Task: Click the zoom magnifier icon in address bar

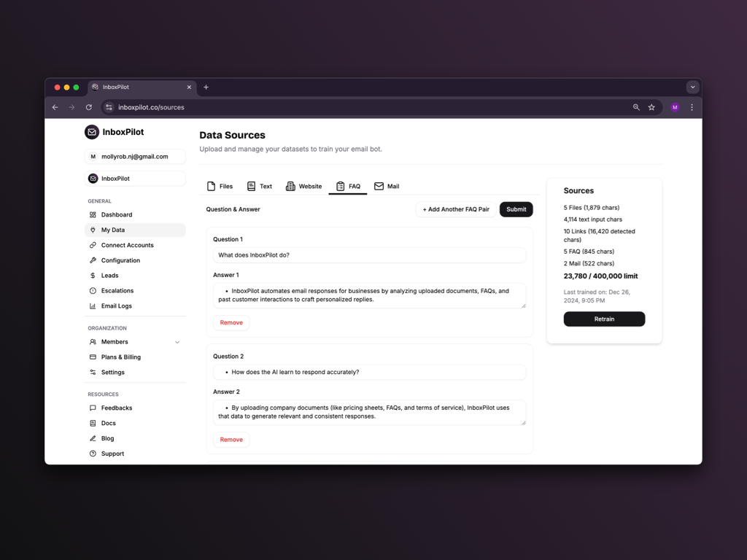Action: [x=636, y=108]
